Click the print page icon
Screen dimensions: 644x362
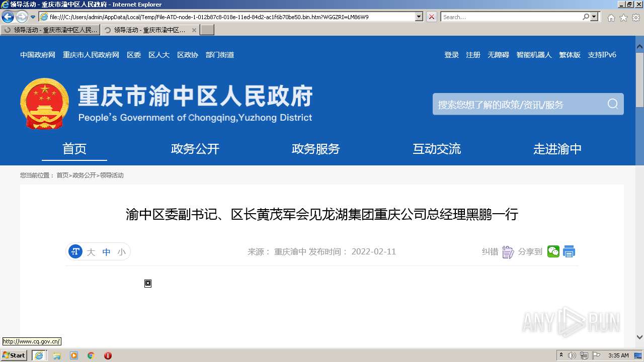[569, 251]
